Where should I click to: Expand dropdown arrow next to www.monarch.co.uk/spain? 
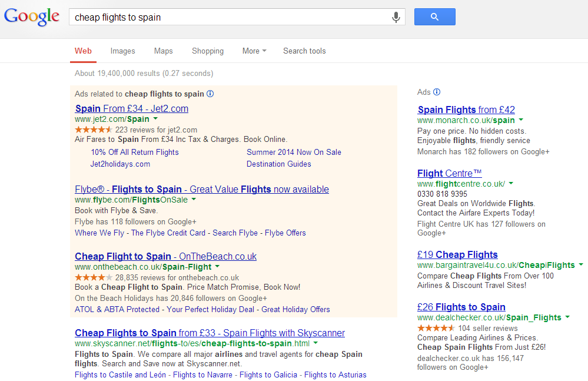pyautogui.click(x=521, y=120)
